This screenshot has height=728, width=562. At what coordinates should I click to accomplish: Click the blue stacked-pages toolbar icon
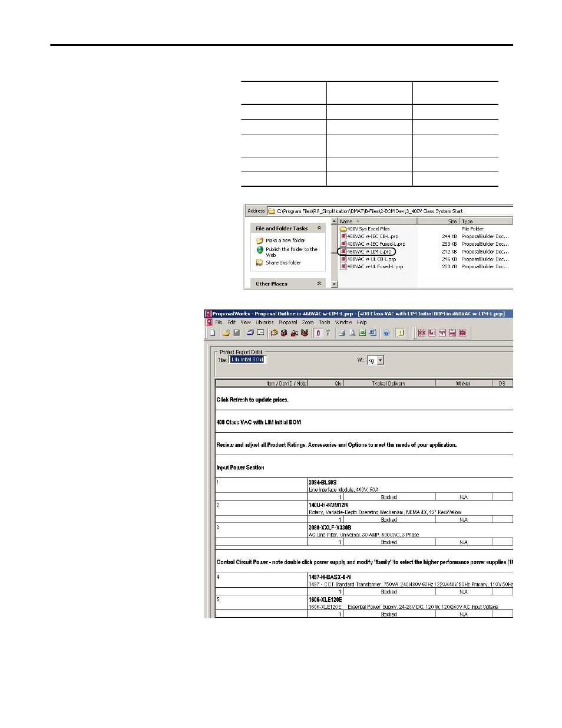(x=250, y=333)
